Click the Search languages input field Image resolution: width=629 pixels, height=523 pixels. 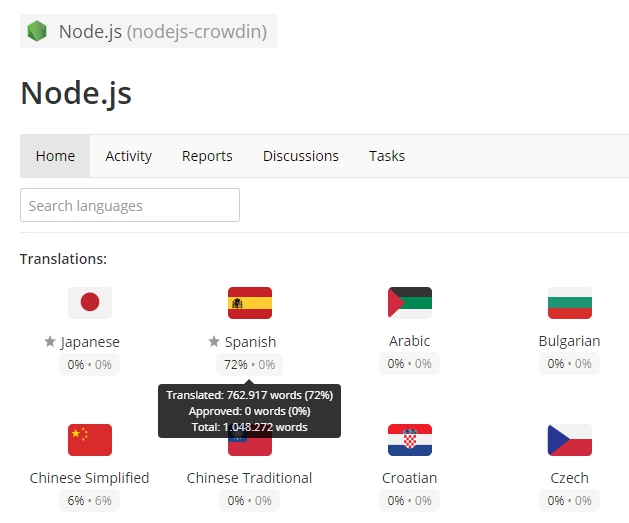pyautogui.click(x=130, y=206)
